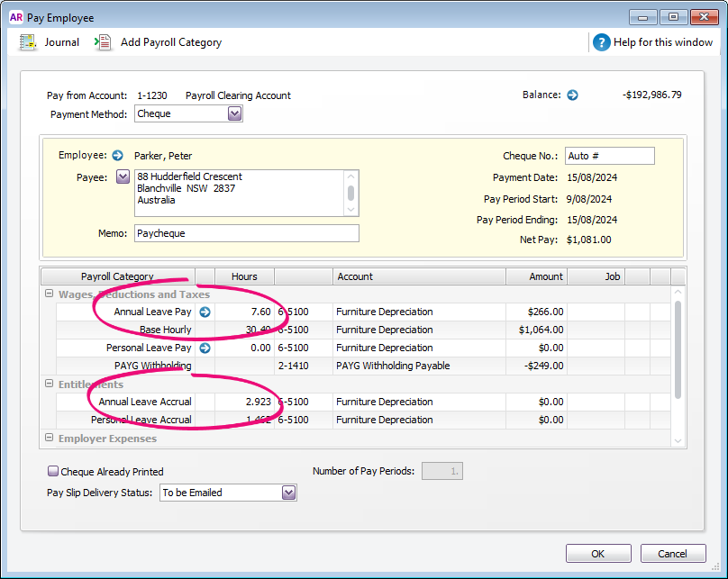Tick the Cheque Already Printed checkbox
This screenshot has width=728, height=579.
53,471
